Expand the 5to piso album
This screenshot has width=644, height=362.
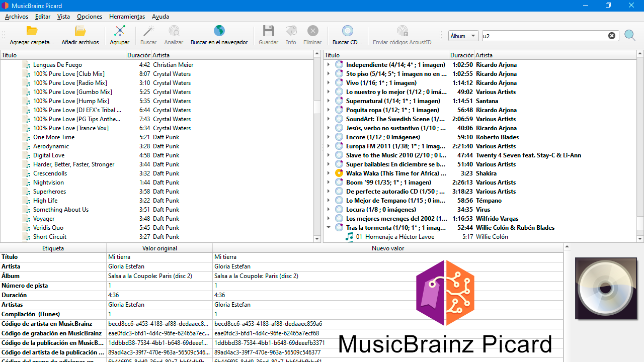[329, 74]
